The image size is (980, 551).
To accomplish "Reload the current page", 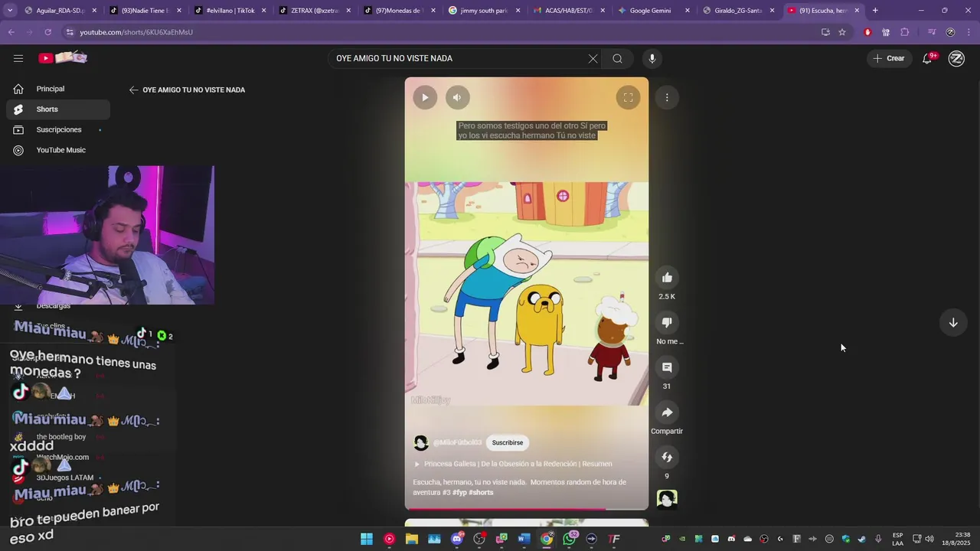I will point(47,32).
